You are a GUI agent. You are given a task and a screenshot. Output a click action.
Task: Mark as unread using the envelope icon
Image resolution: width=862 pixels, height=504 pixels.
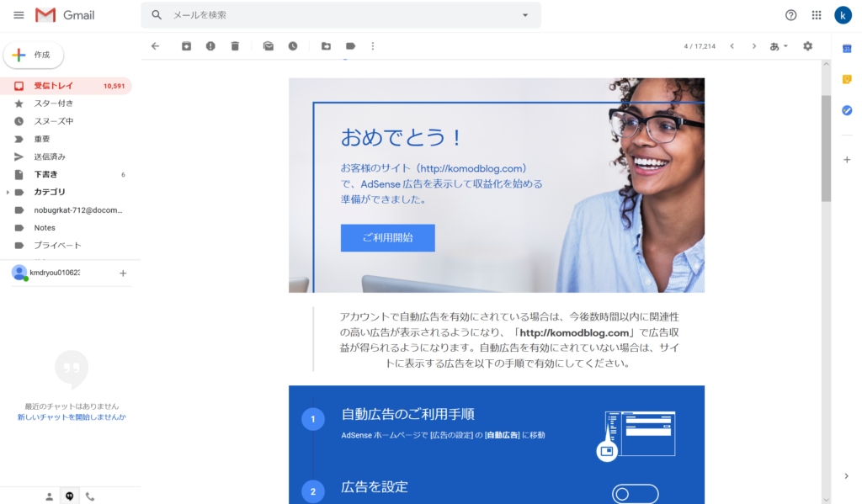click(269, 46)
